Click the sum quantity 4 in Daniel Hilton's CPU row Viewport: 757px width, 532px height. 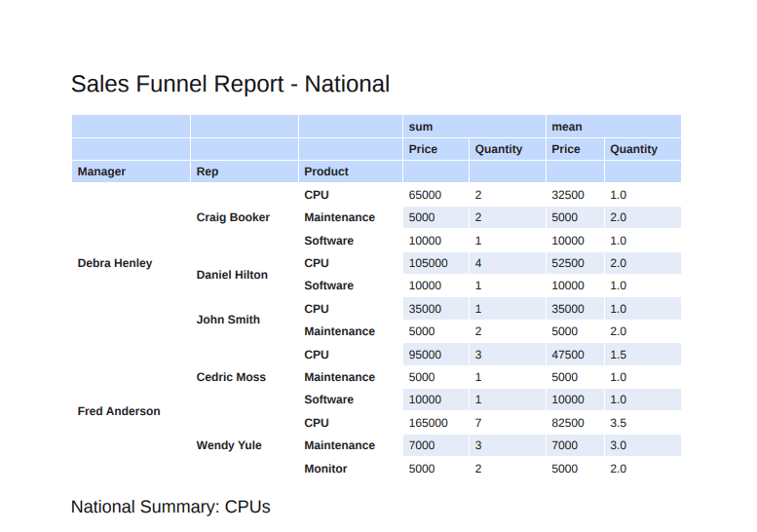click(x=478, y=263)
